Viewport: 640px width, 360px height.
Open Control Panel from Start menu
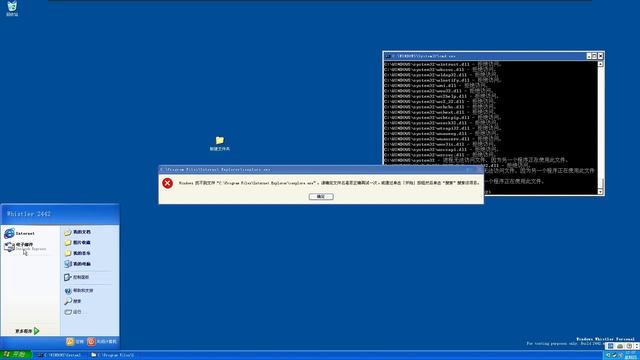click(77, 277)
